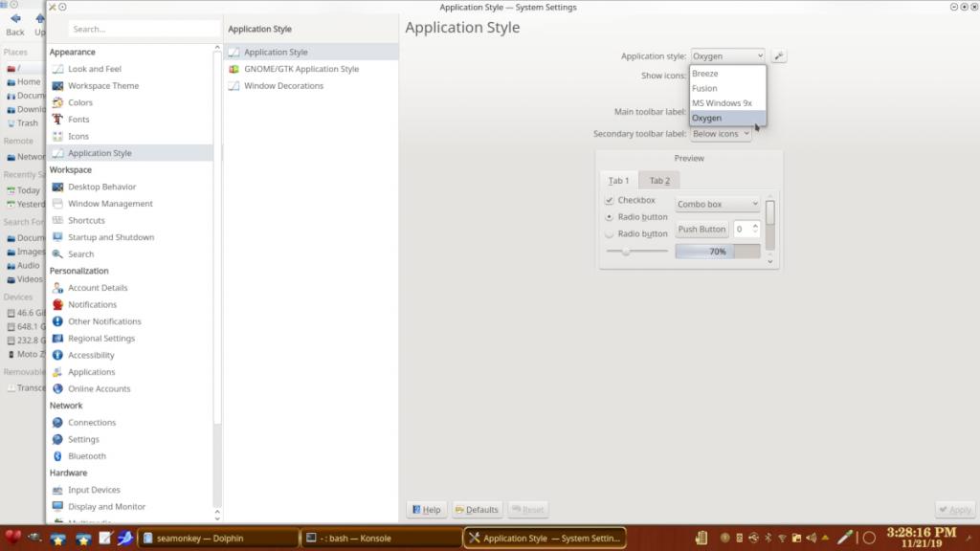This screenshot has height=551, width=980.
Task: Open the Notifications settings icon
Action: [x=58, y=304]
